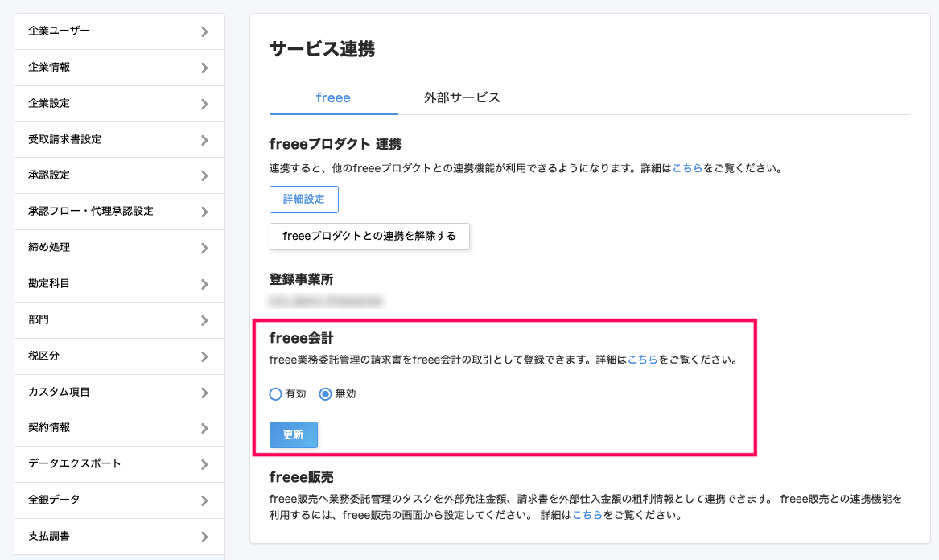This screenshot has width=939, height=560.
Task: Click the chevron beside 承認フロー・代理承認設定
Action: click(205, 212)
